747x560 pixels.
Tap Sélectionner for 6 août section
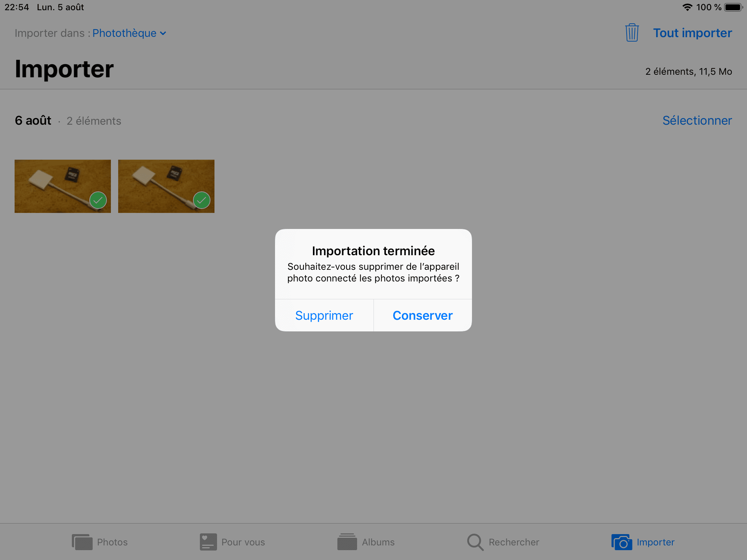click(x=697, y=121)
